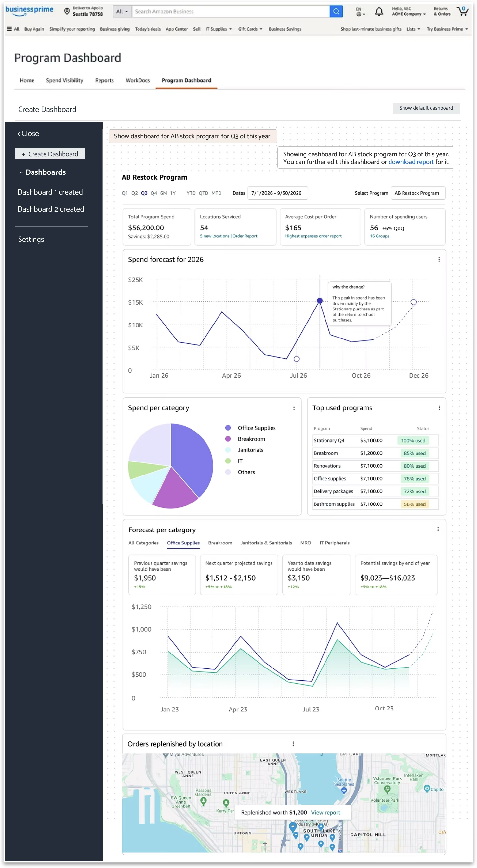Select the QTD period filter

[x=203, y=193]
